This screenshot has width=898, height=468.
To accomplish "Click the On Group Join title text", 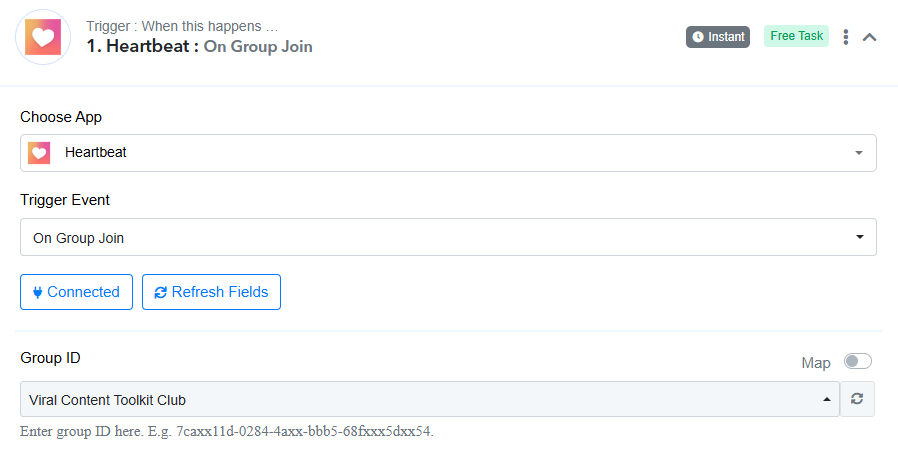I will (258, 46).
